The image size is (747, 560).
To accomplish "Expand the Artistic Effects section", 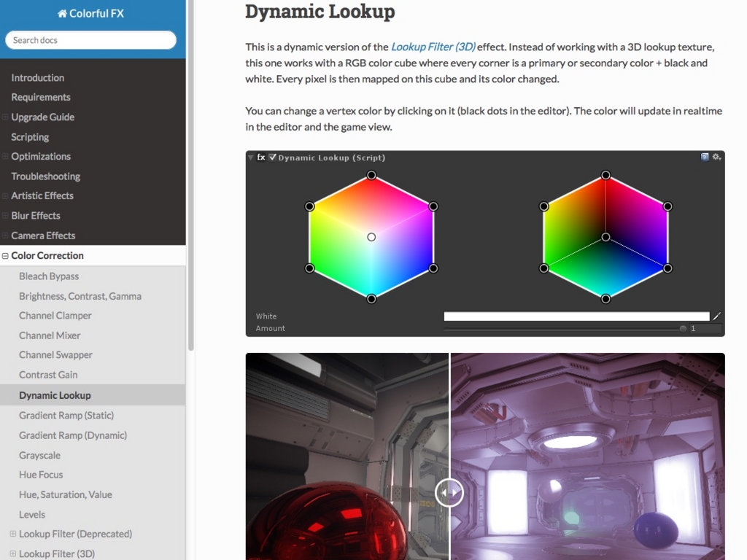I will tap(5, 195).
